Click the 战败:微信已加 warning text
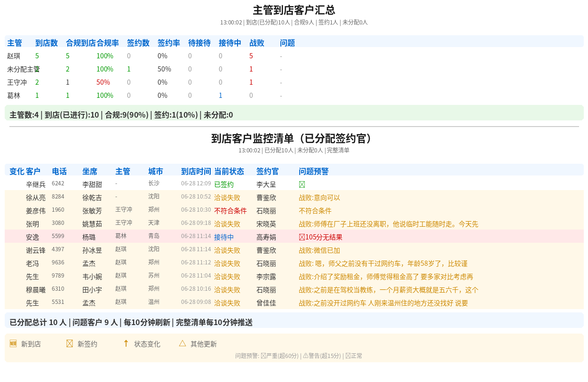 coord(319,250)
